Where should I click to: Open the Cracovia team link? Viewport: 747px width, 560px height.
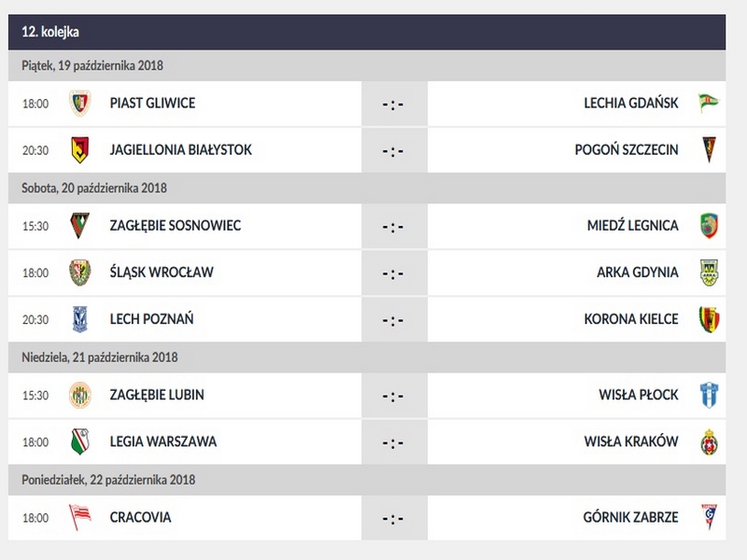(140, 517)
